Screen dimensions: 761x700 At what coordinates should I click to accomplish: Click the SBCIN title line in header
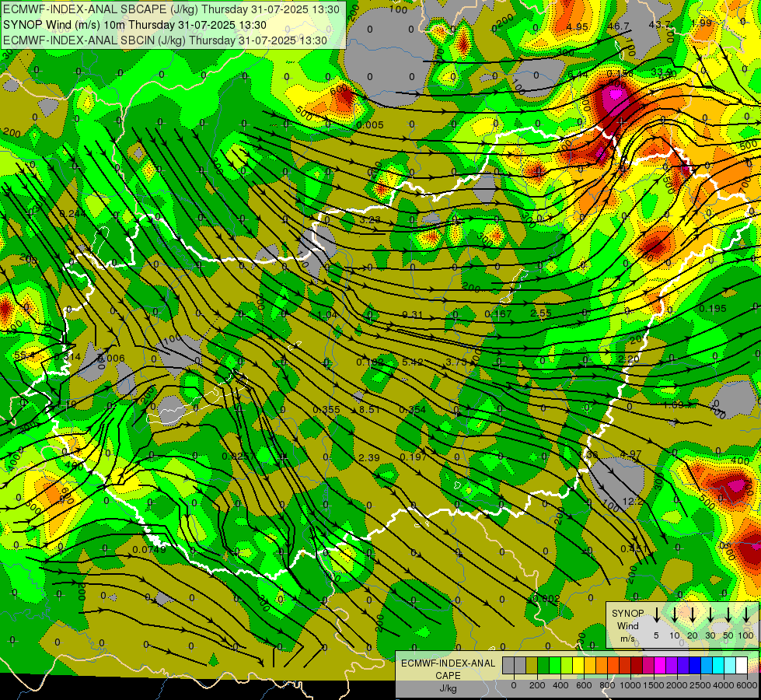point(165,40)
